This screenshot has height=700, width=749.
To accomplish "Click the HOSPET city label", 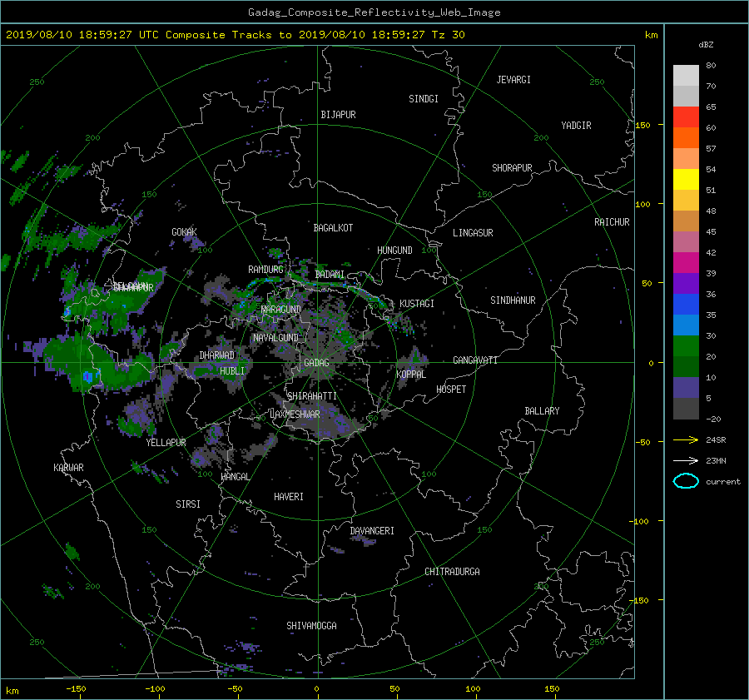I will 451,390.
